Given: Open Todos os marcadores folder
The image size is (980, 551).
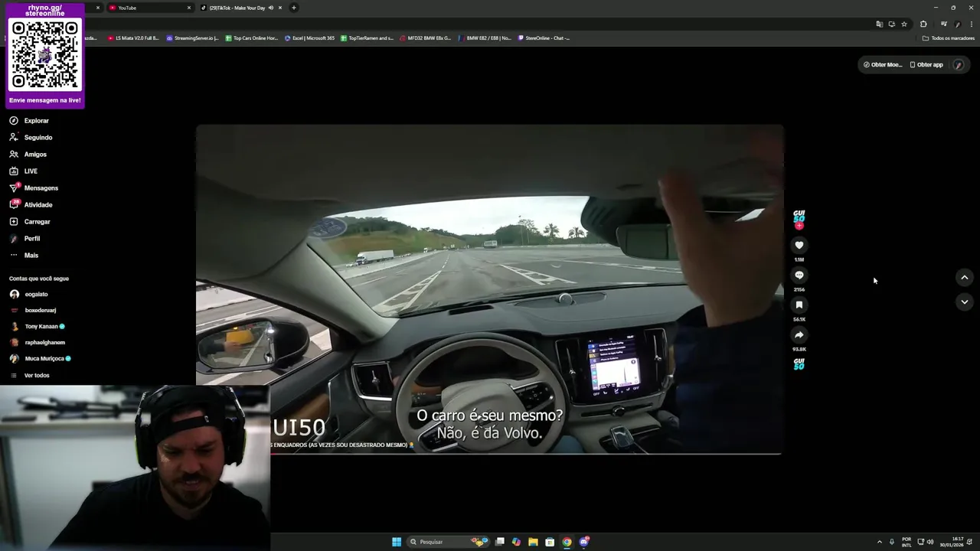Looking at the screenshot, I should tap(948, 38).
